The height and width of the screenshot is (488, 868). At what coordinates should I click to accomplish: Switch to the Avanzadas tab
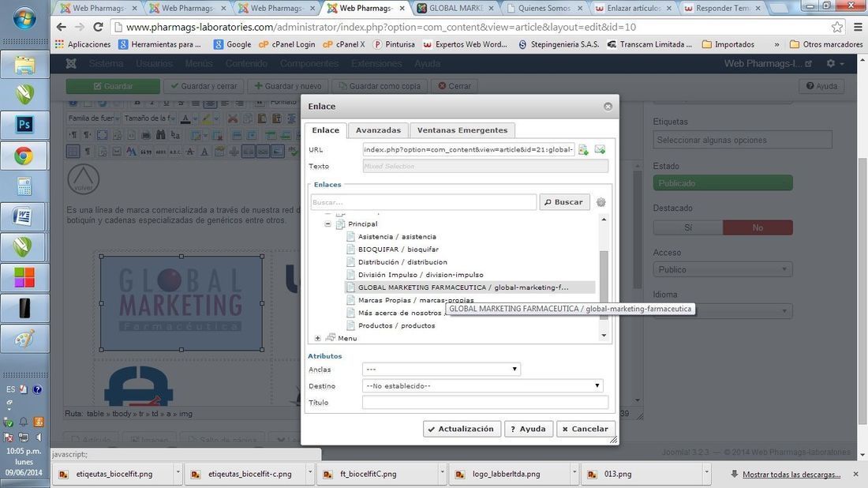(378, 130)
